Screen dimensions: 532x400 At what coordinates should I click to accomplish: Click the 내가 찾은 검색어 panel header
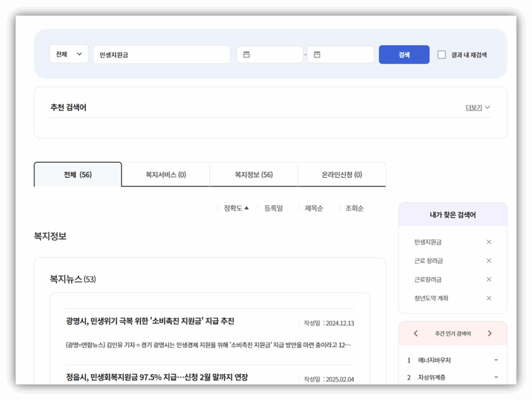pos(453,215)
